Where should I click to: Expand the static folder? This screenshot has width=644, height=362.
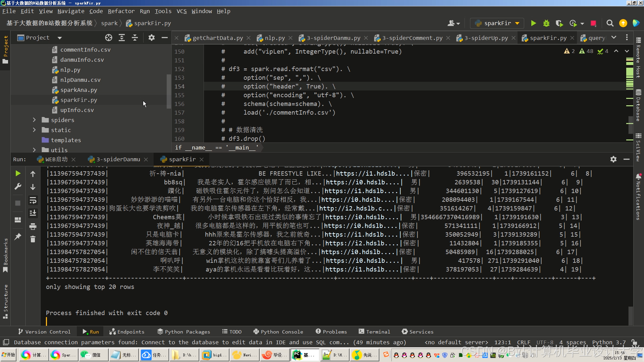[34, 130]
